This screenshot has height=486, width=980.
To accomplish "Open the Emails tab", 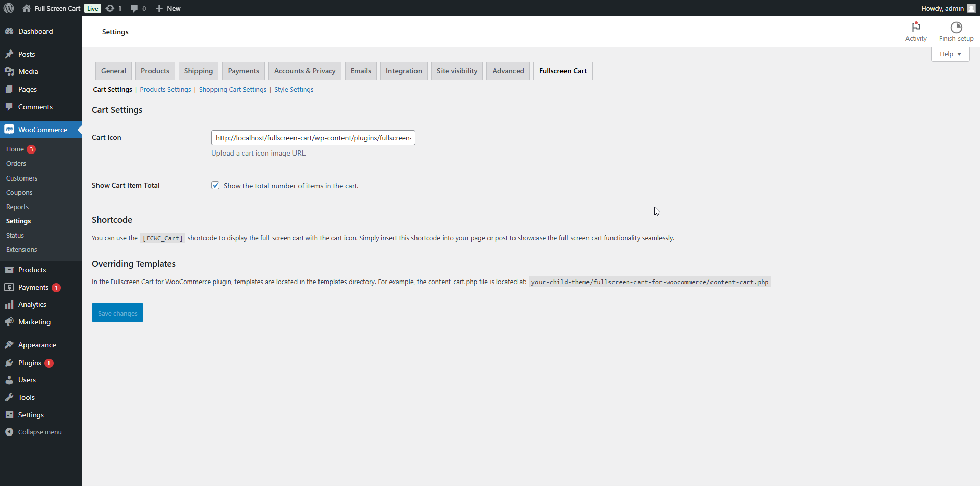I will [361, 71].
